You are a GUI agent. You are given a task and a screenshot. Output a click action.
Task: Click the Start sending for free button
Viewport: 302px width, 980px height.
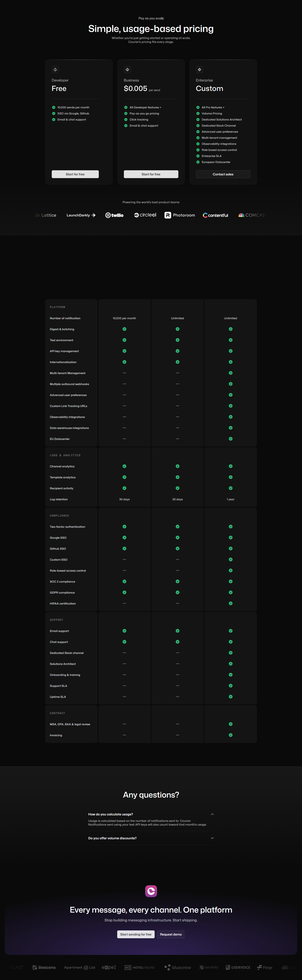136,934
